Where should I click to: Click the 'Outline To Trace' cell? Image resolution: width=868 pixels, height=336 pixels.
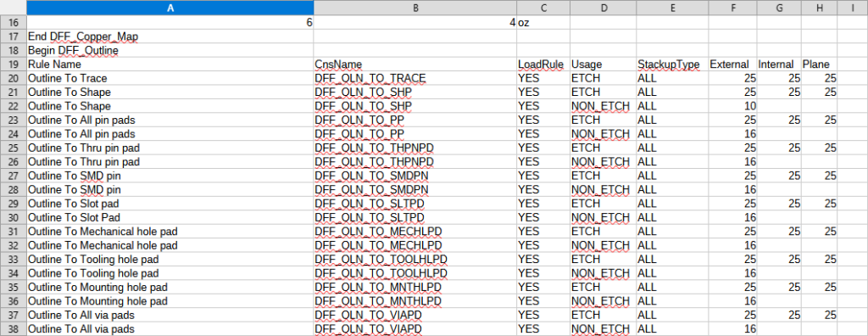click(170, 78)
